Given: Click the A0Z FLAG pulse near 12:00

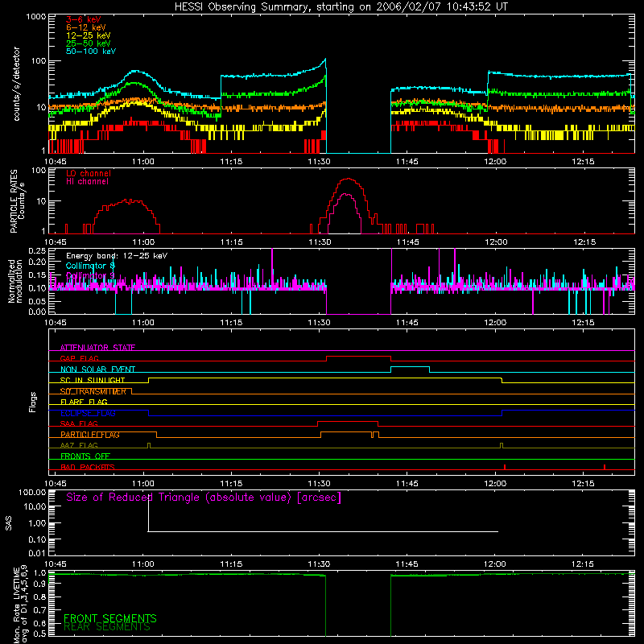Looking at the screenshot, I should click(502, 446).
